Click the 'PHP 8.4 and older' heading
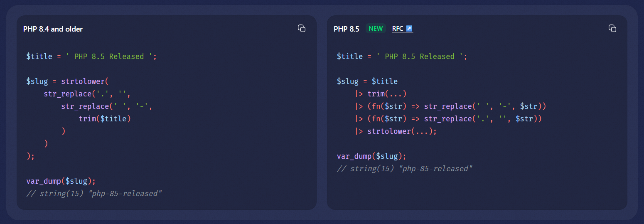The height and width of the screenshot is (224, 644). tap(53, 29)
